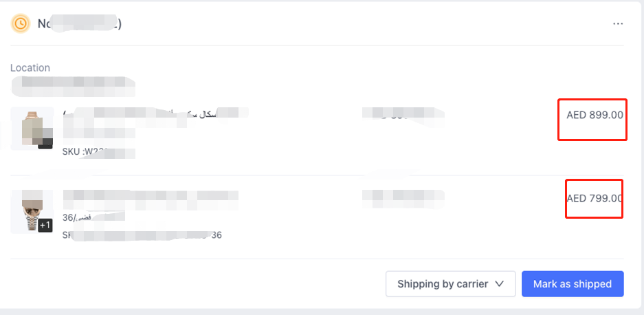Open the first product thumbnail image

[32, 129]
